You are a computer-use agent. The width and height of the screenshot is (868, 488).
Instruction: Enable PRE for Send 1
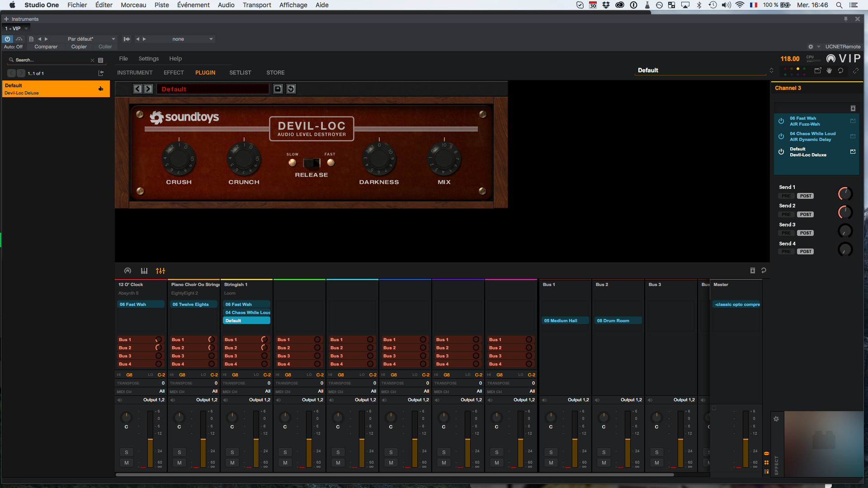(786, 196)
